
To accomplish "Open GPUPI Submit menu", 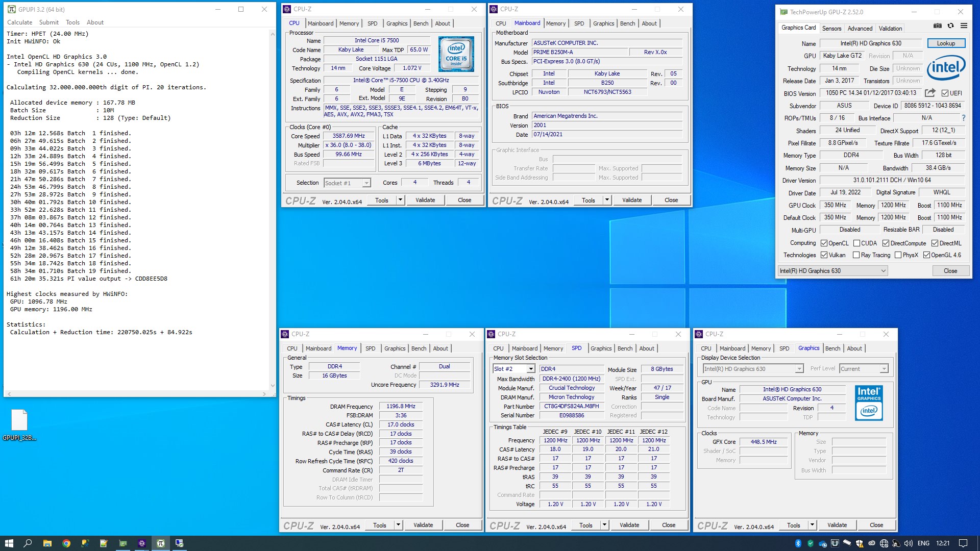I will point(48,22).
